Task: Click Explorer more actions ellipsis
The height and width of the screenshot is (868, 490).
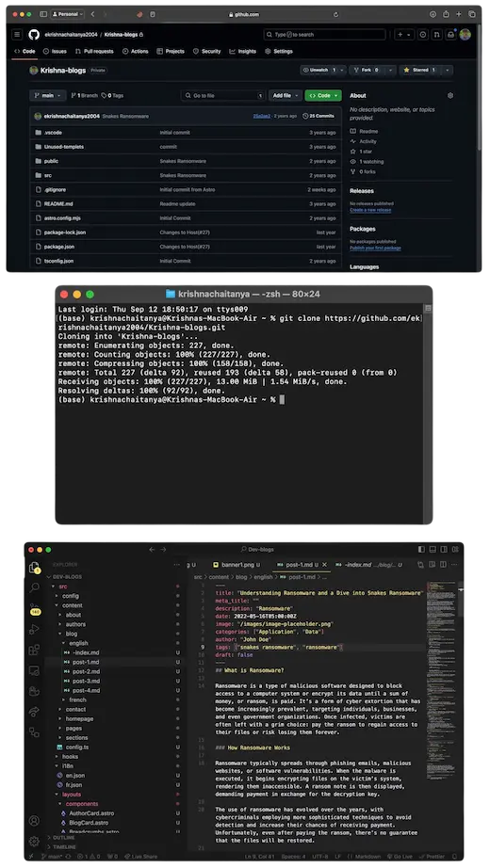Action: tap(177, 565)
